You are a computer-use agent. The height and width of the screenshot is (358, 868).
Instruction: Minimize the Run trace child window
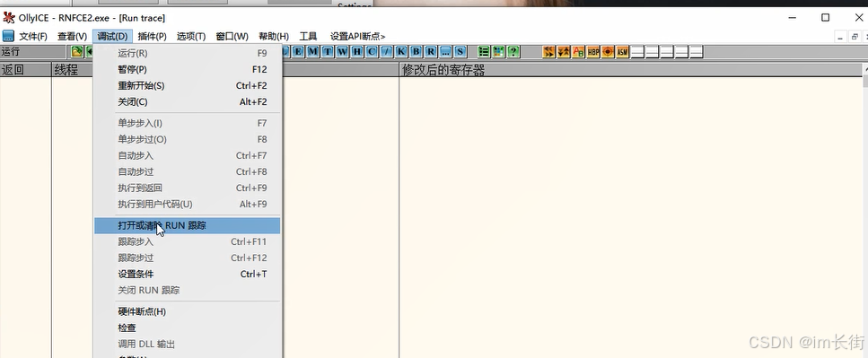pos(840,37)
